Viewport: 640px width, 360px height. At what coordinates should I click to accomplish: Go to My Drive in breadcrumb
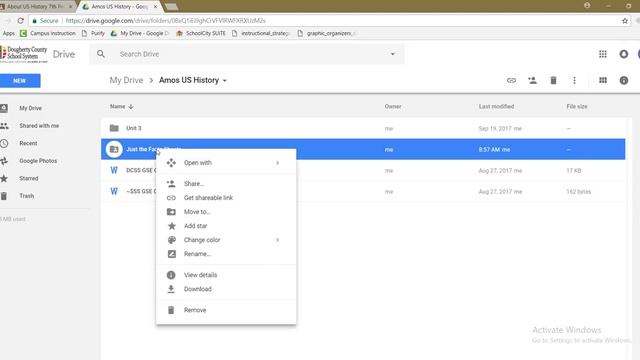[x=126, y=80]
